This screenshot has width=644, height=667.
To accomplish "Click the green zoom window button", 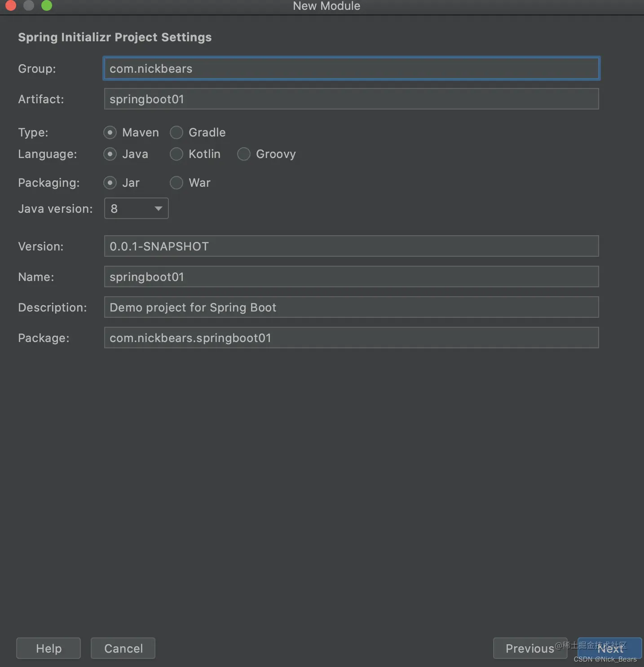I will pyautogui.click(x=47, y=5).
